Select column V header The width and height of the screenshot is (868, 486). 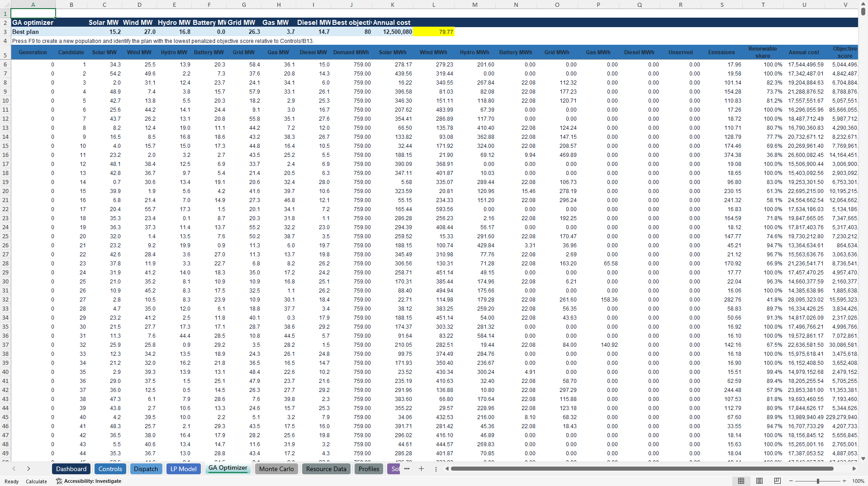coord(845,5)
